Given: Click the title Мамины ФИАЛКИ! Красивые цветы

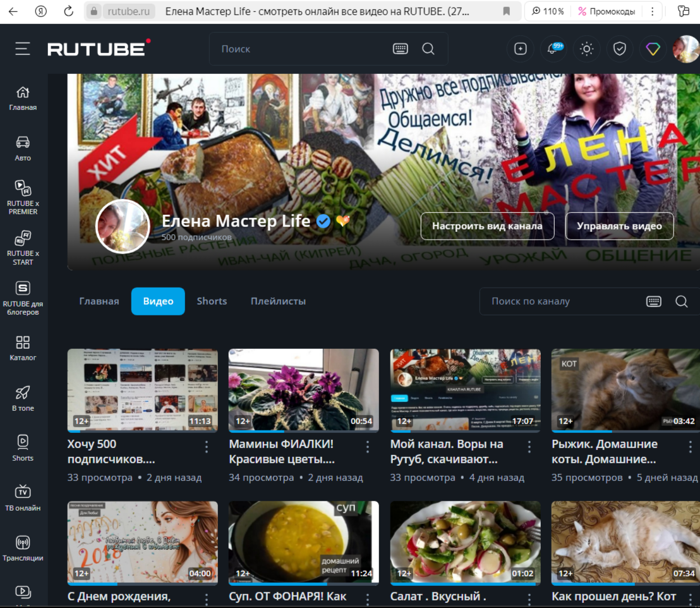Looking at the screenshot, I should point(282,452).
